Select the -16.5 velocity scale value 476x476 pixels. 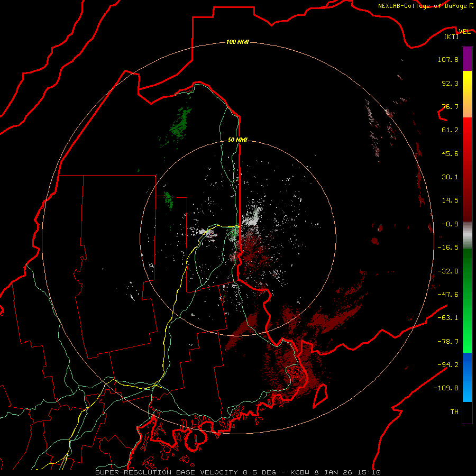448,248
